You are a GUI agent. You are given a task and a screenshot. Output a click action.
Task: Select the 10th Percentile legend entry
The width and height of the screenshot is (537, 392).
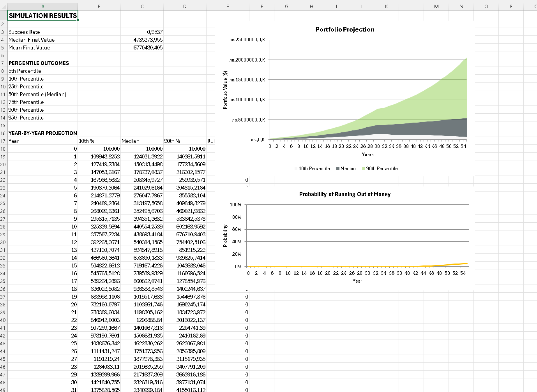pyautogui.click(x=314, y=168)
